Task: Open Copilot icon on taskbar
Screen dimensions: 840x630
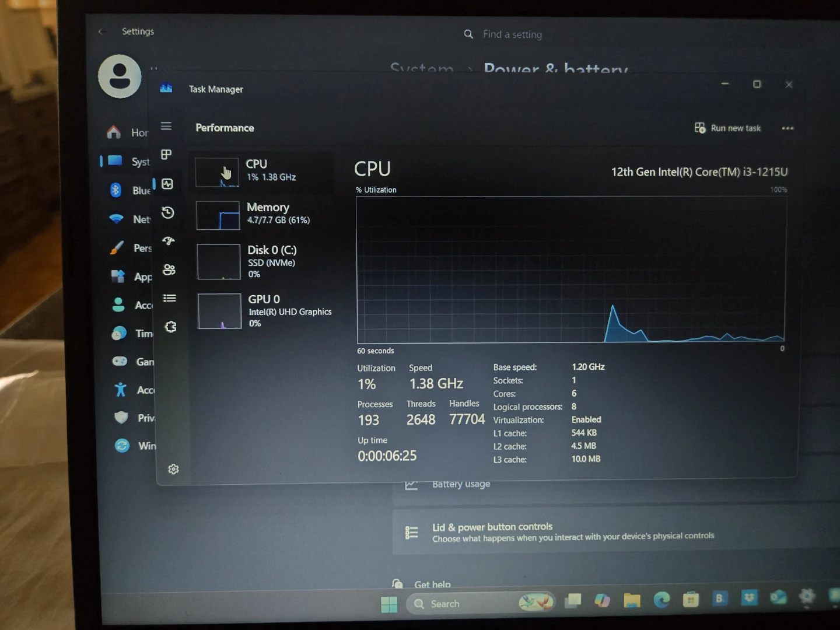Action: [602, 600]
